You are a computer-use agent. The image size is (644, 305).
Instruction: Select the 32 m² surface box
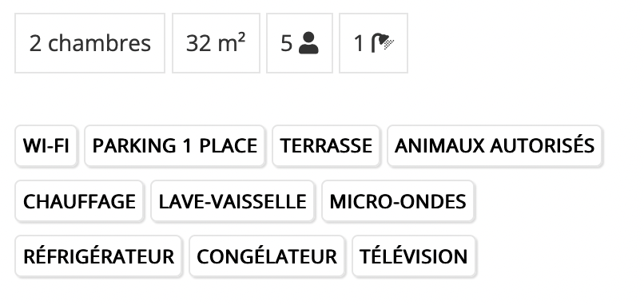[x=216, y=43]
